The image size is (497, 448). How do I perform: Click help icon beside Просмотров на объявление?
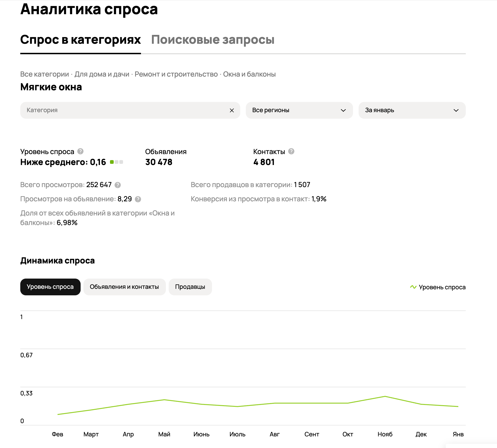pos(138,199)
